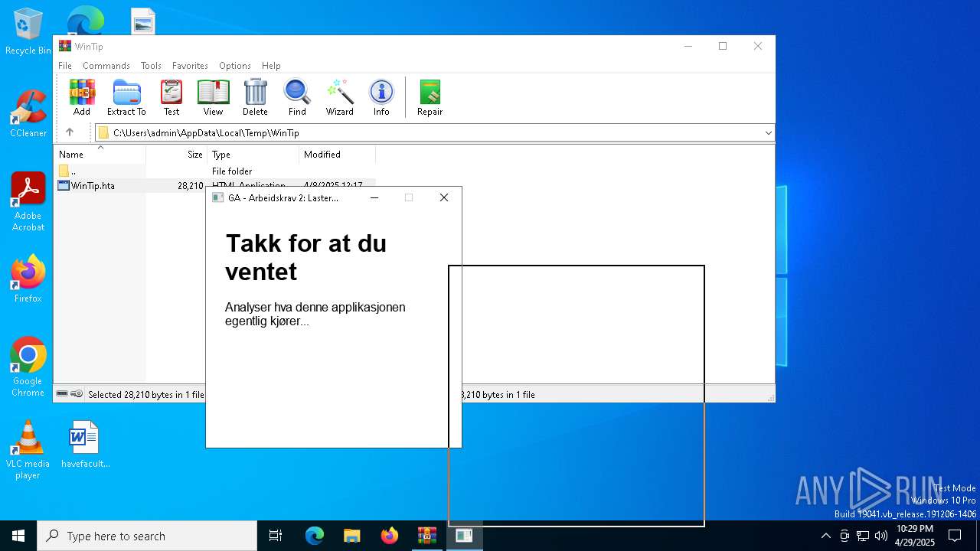Click 'Selected 28,210 bytes in 1 file' status
This screenshot has width=980, height=551.
[x=146, y=395]
